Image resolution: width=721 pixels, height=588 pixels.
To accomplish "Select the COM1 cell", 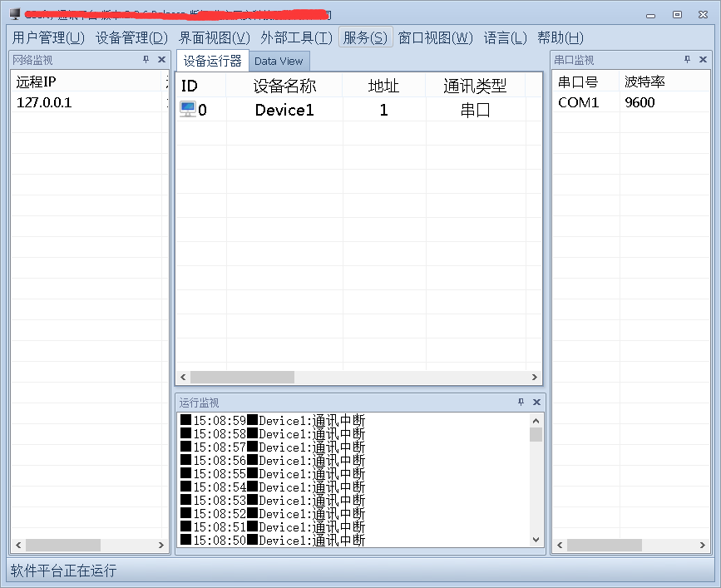I will (585, 102).
